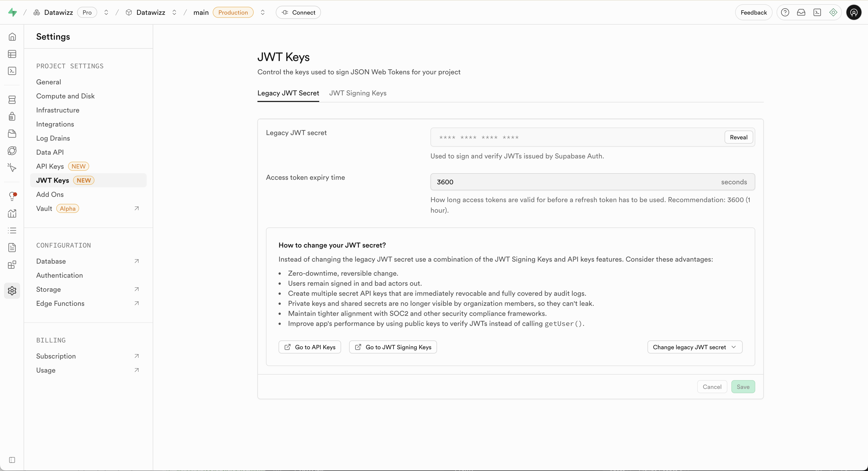The image size is (868, 471).
Task: Open the Advisors lightbulb icon
Action: click(13, 196)
